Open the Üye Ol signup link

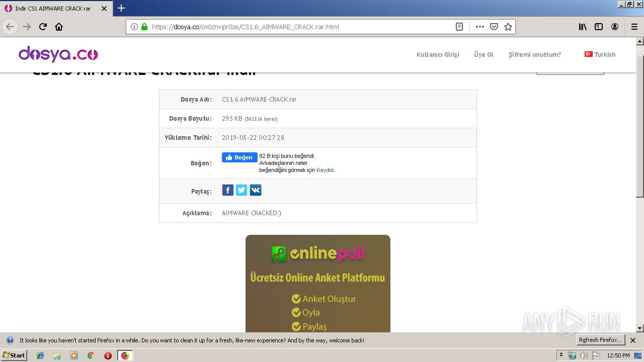pyautogui.click(x=484, y=54)
